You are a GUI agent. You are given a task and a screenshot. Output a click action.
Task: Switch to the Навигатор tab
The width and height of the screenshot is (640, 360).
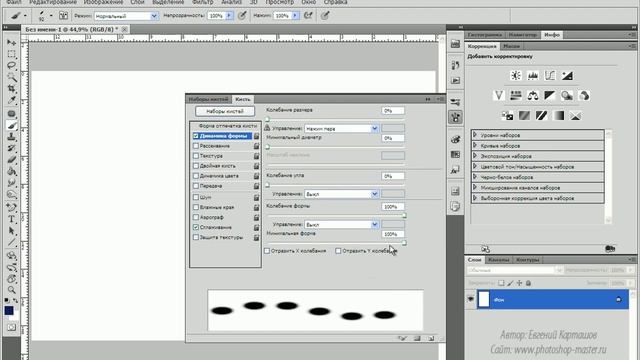point(523,35)
